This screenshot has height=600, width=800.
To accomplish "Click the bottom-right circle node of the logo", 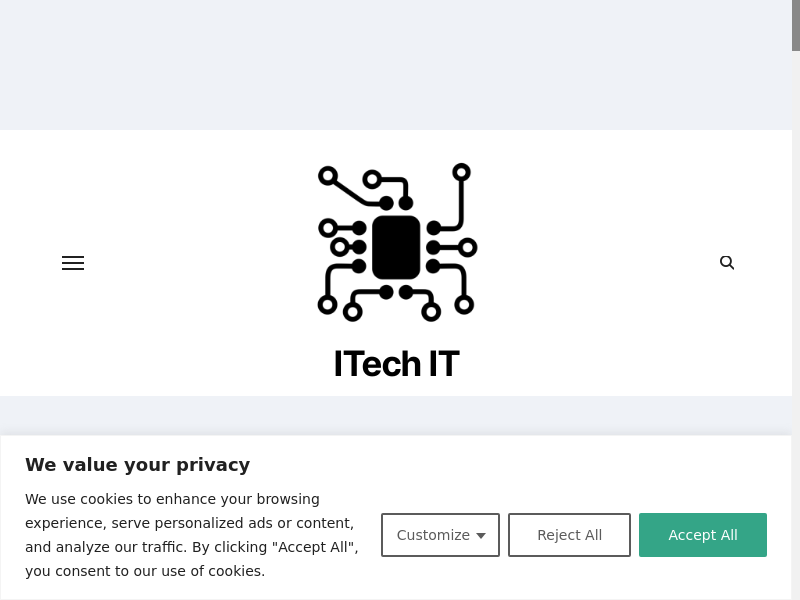I will point(464,304).
